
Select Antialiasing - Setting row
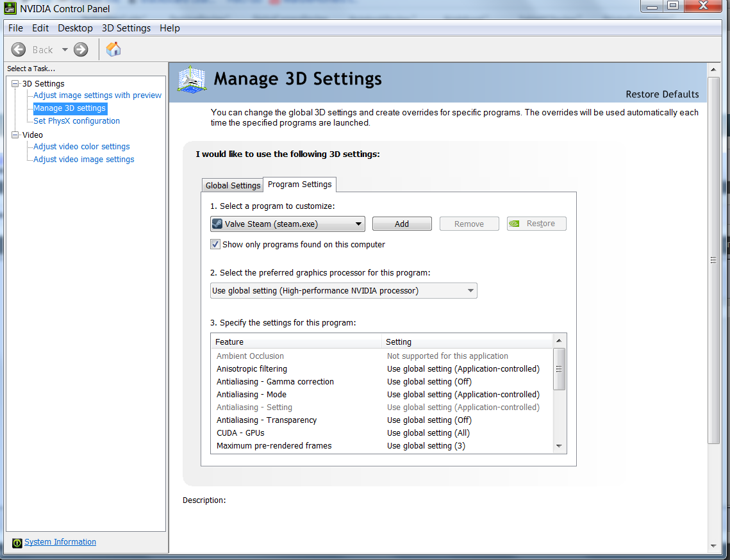(x=382, y=408)
